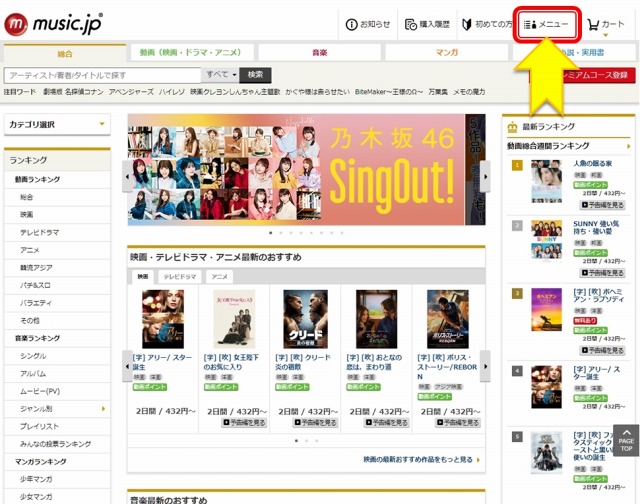Jump back with PAGE TOP button
Viewport: 640px width, 504px height.
[625, 441]
